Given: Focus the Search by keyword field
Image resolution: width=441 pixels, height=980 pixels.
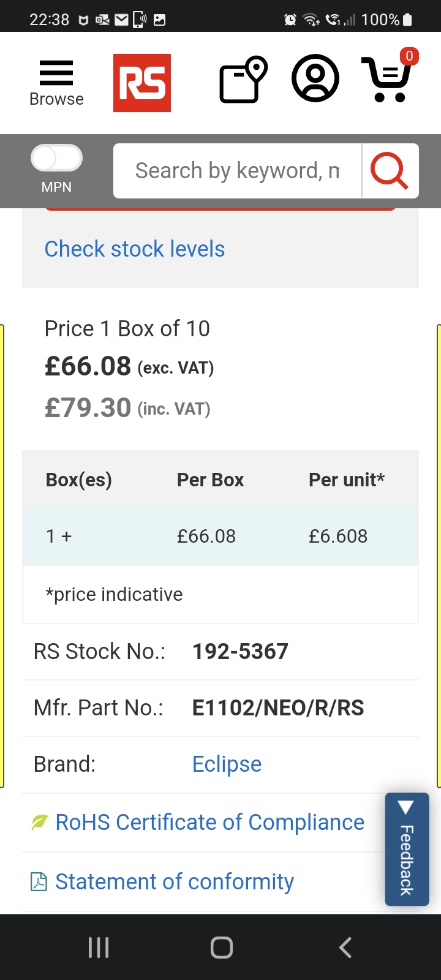Looking at the screenshot, I should click(238, 171).
